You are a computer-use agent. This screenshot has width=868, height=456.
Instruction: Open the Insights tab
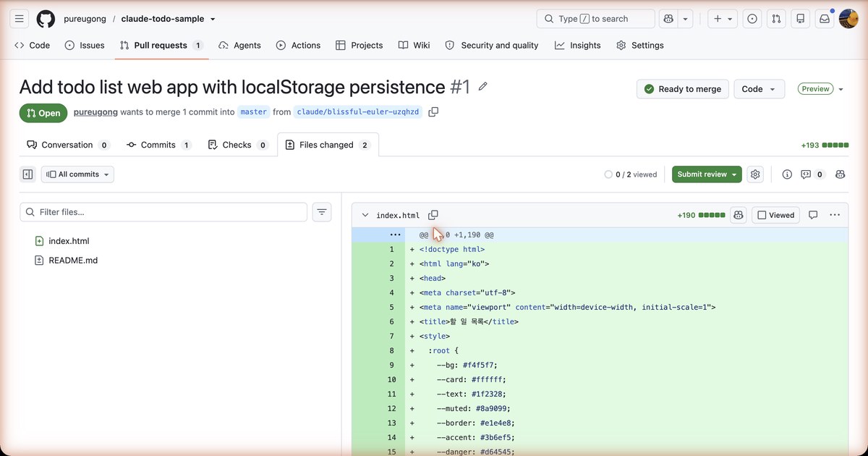pos(578,45)
